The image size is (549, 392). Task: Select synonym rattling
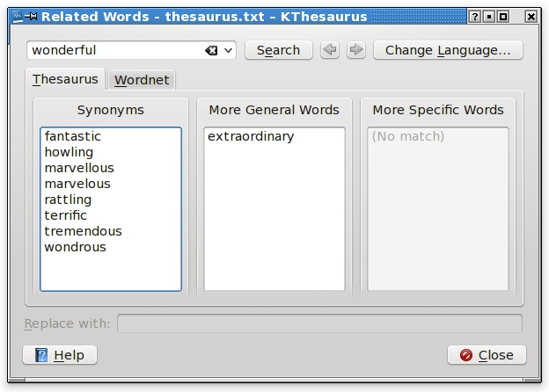click(x=111, y=200)
